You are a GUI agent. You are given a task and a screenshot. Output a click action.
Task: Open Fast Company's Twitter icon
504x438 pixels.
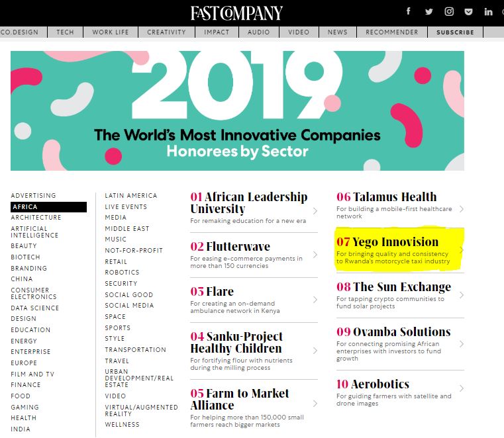428,12
